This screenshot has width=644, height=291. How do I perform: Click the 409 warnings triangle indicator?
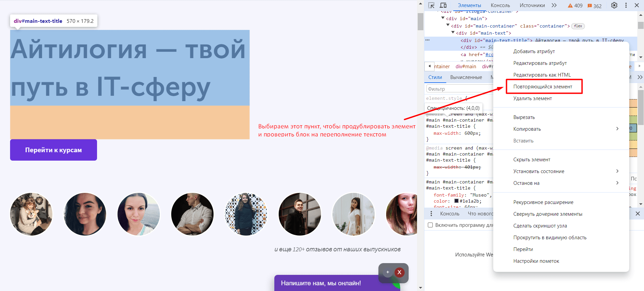tap(575, 6)
